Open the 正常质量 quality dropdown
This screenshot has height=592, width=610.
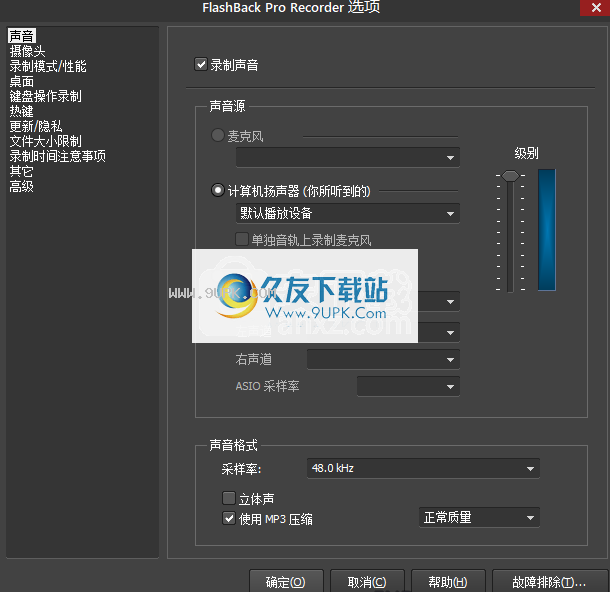(479, 517)
